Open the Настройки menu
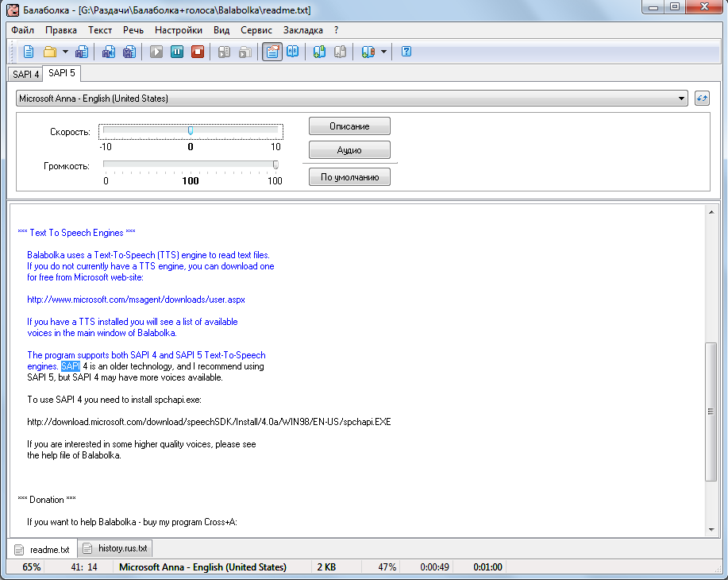Screen dimensions: 728x580 point(178,29)
